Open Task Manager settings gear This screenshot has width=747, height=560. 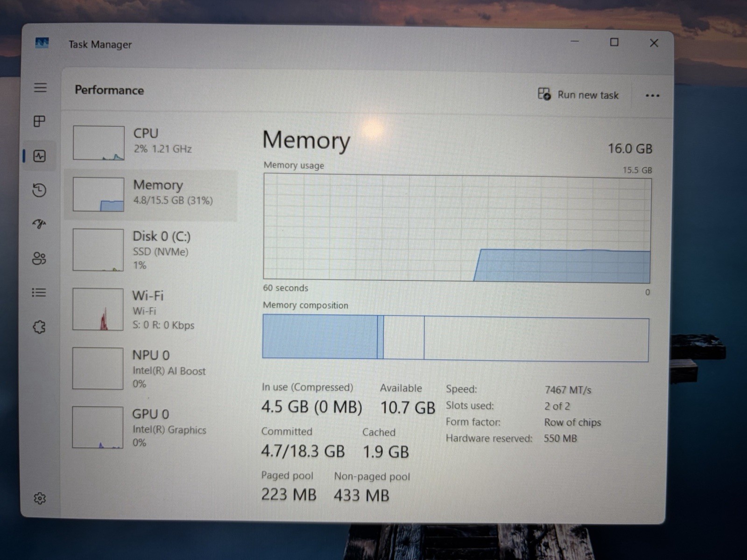tap(40, 498)
